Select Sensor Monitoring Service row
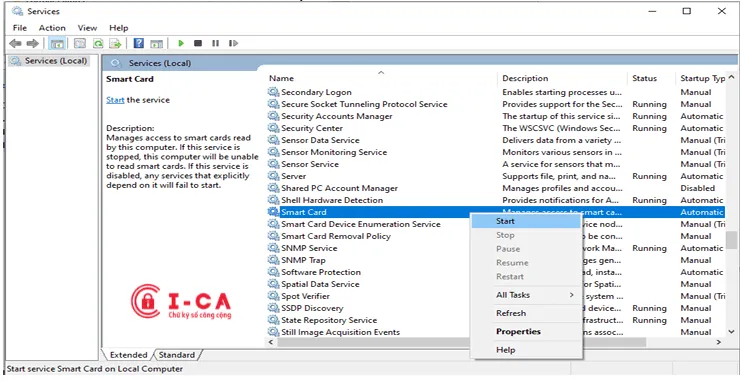This screenshot has height=381, width=742. point(496,152)
